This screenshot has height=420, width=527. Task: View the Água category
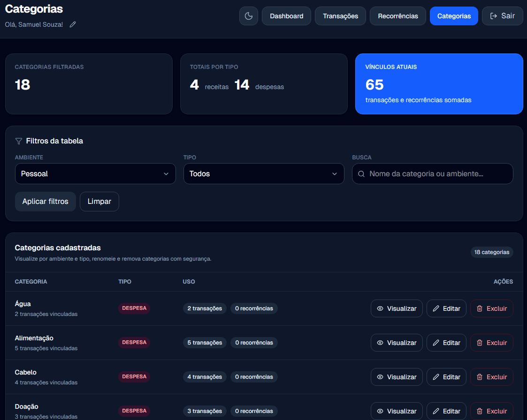click(397, 308)
